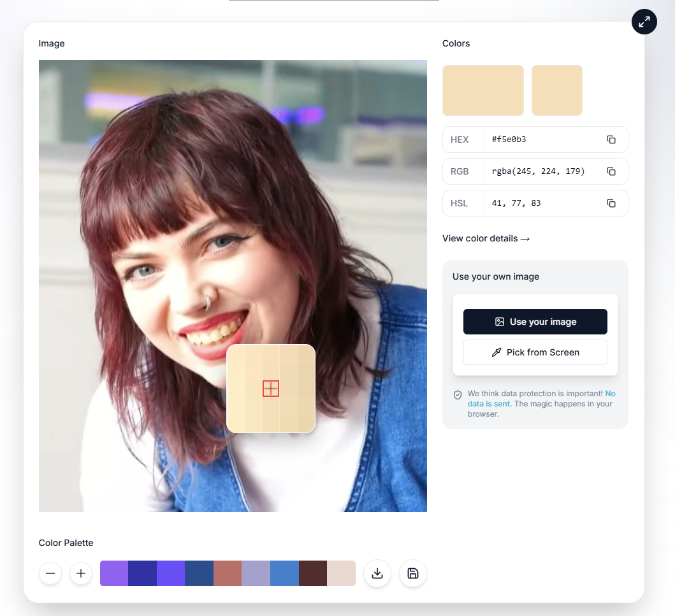This screenshot has width=675, height=616.
Task: Pick the navy blue palette swatch
Action: point(200,573)
